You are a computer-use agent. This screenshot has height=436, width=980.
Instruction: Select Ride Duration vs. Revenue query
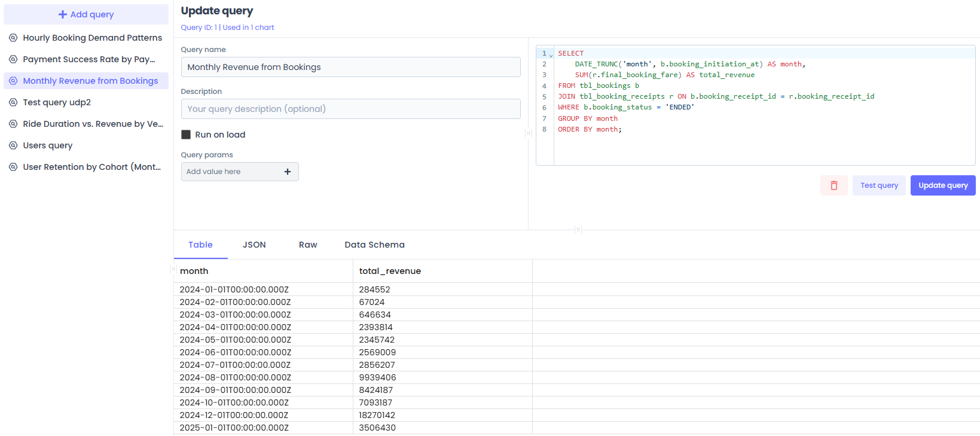tap(86, 124)
